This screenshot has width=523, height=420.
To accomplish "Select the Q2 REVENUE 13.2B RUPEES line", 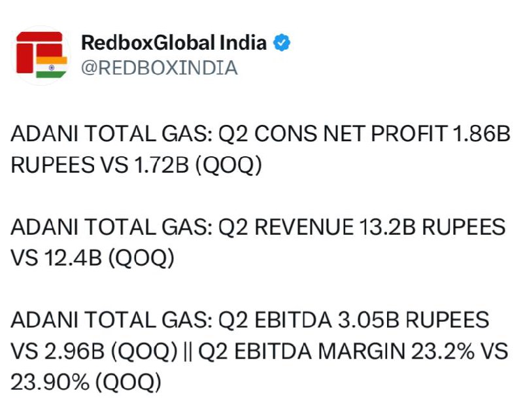I will tap(362, 227).
